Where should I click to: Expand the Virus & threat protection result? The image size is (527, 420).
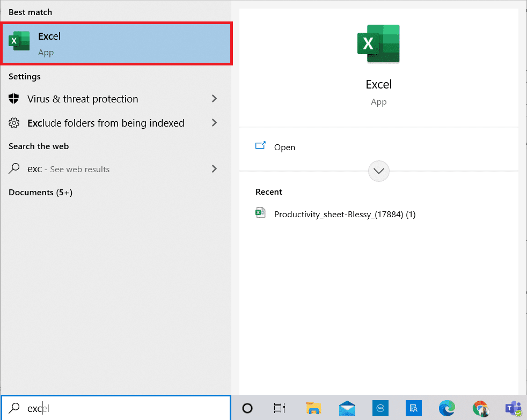tap(214, 99)
